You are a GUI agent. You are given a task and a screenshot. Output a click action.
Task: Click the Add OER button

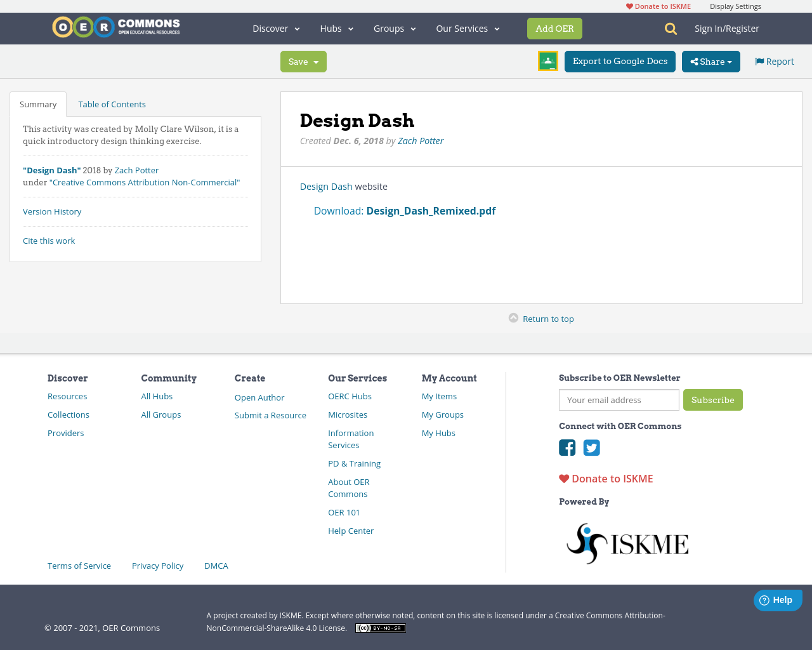(554, 29)
